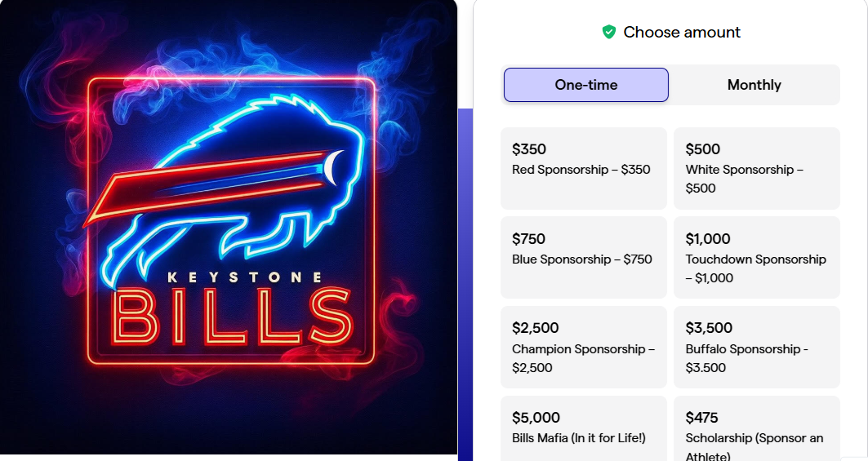Image resolution: width=868 pixels, height=461 pixels.
Task: Click the green shield checkmark icon
Action: [608, 33]
